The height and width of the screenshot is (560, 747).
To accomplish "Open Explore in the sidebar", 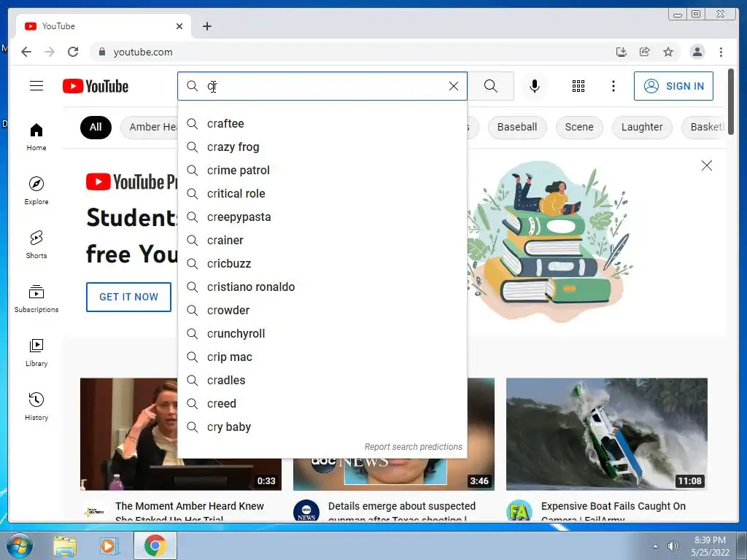I will [x=36, y=190].
